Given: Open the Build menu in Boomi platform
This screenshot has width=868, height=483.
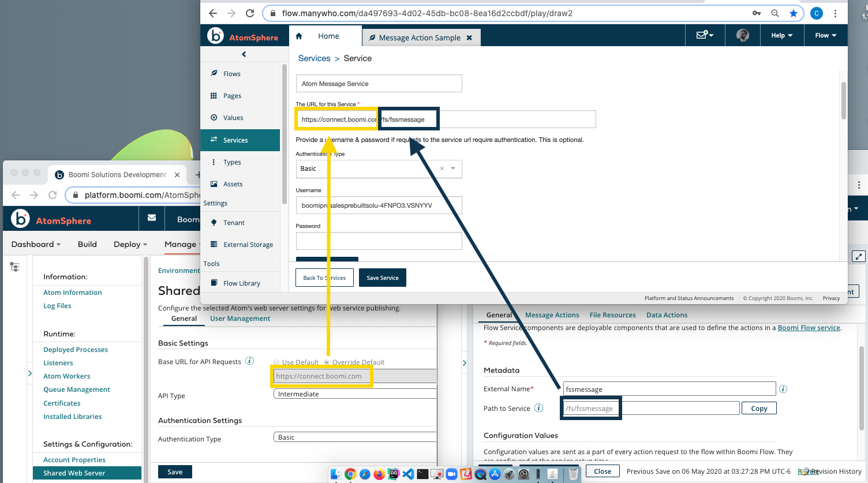Looking at the screenshot, I should tap(87, 244).
